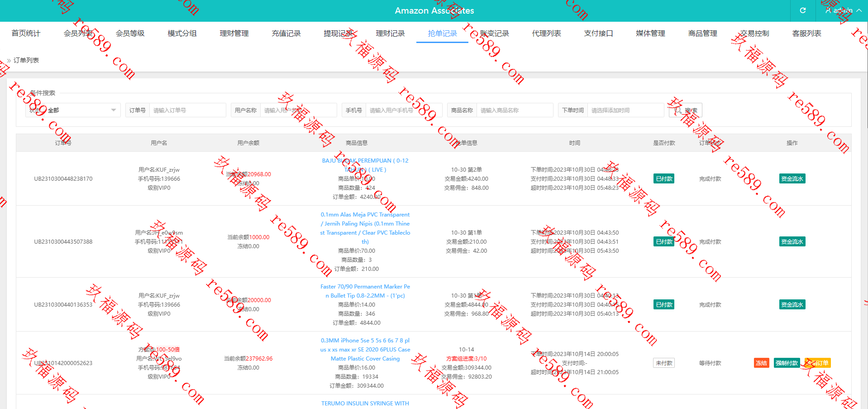Switch to the 会员列表 tab
The height and width of the screenshot is (409, 868).
[x=78, y=33]
